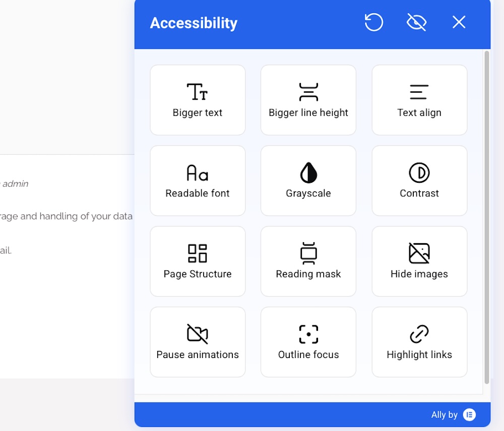Activate Highlight links

(419, 342)
